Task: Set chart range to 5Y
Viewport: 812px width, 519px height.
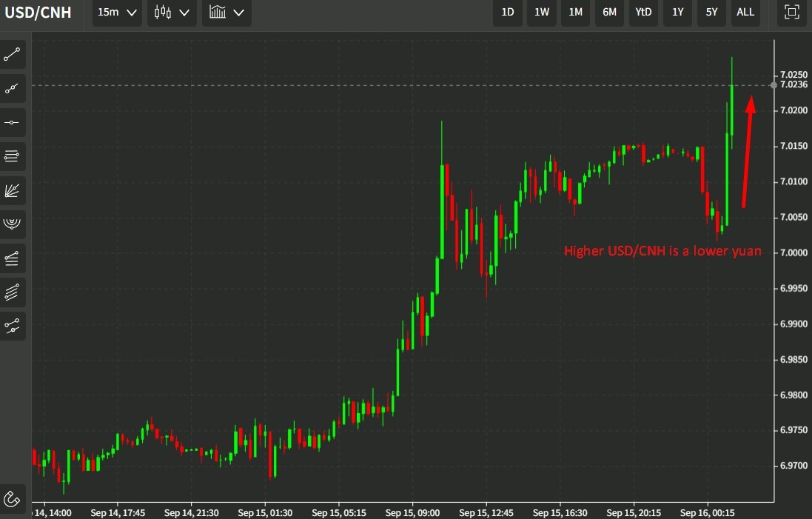Action: pos(711,13)
